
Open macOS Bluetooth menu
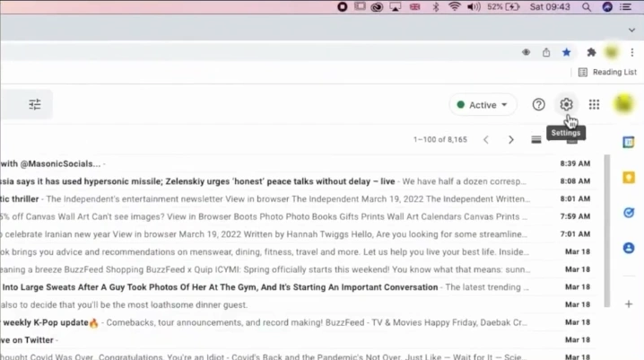pyautogui.click(x=436, y=7)
